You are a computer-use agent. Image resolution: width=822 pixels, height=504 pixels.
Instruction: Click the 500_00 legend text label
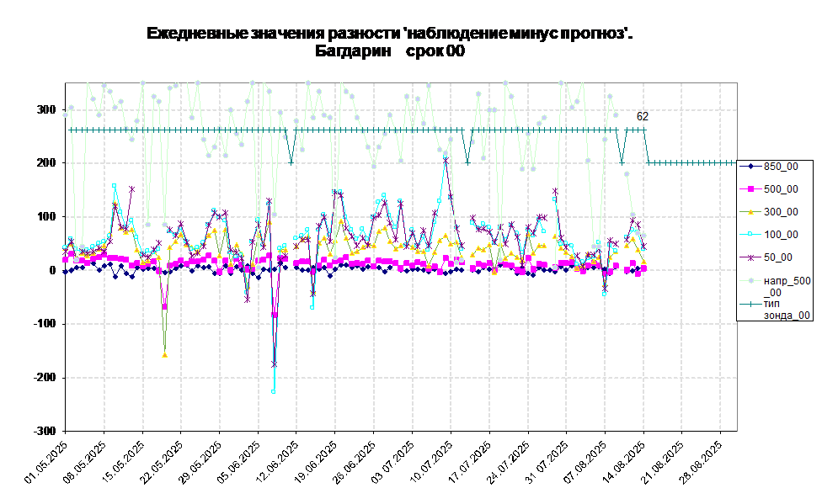pyautogui.click(x=781, y=189)
